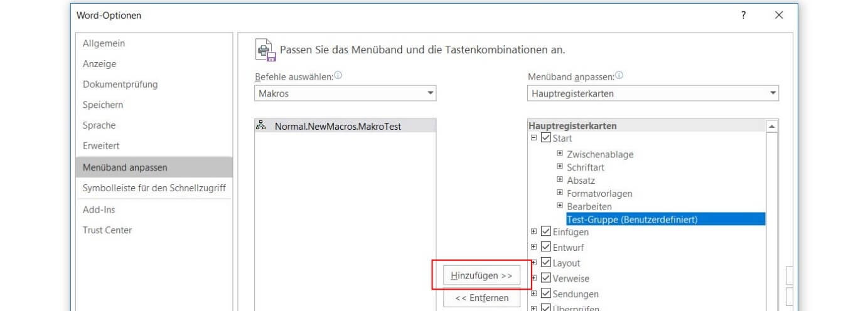Uncheck the Einfügen tab checkbox
Screen dimensions: 868x311
tap(545, 232)
